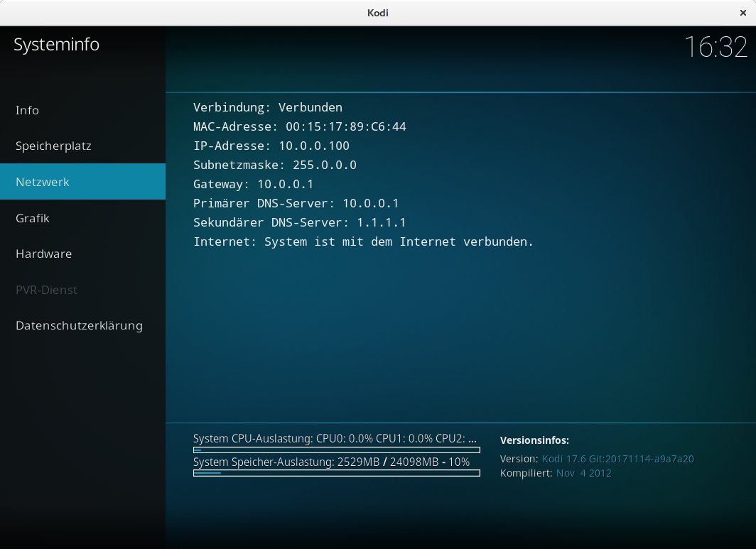Click the Gateway 10.0.0.1 line
756x549 pixels.
253,184
